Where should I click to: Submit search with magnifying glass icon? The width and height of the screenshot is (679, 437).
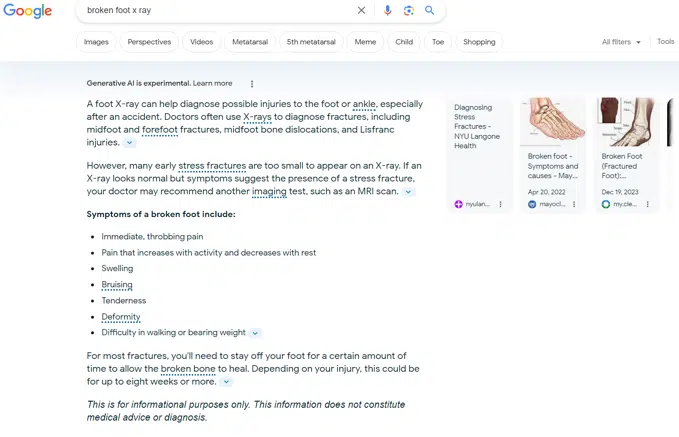coord(429,10)
